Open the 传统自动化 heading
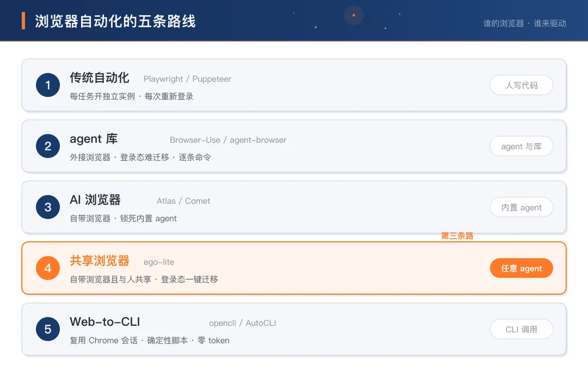Screen dimensions: 588x377 (99, 78)
